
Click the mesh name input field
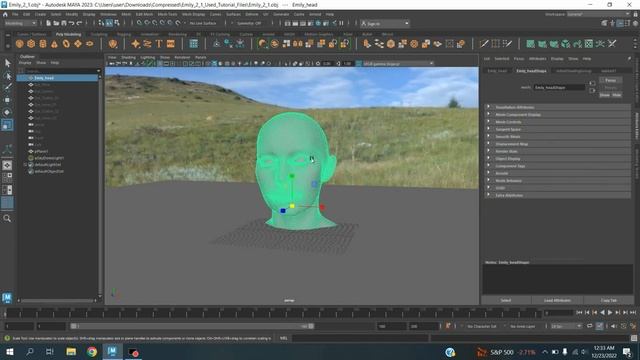click(x=560, y=87)
